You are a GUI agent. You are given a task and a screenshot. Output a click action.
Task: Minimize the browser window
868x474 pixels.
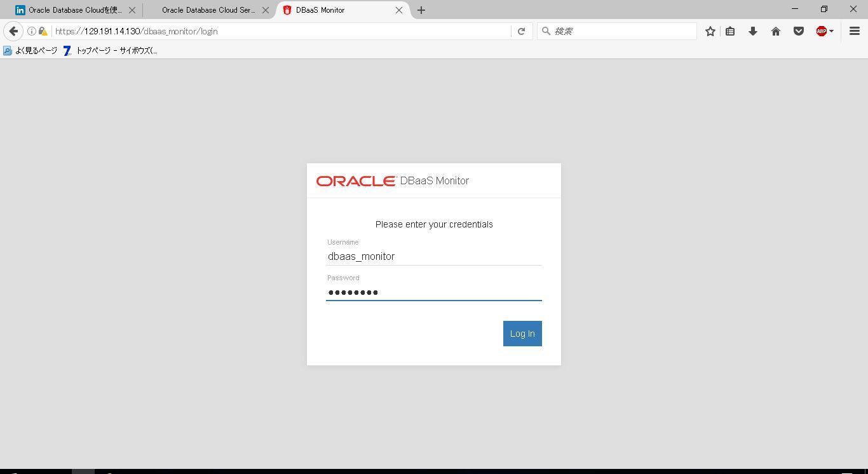click(x=794, y=9)
